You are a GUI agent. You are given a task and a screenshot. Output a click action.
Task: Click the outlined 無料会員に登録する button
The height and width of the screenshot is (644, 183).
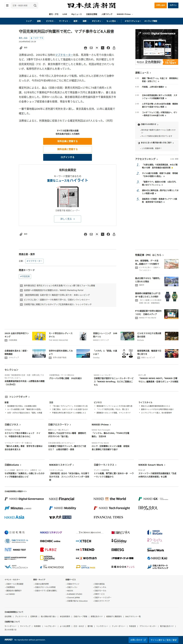67,149
